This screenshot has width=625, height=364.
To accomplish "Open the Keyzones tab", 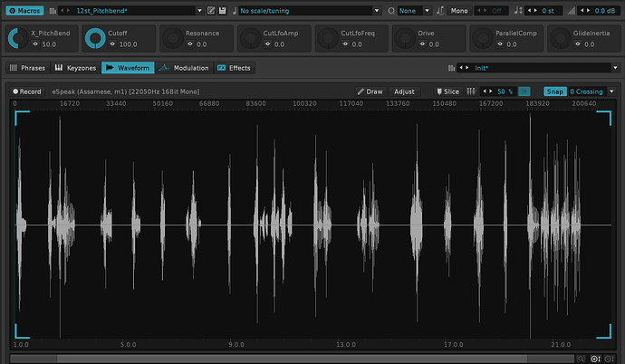I will [76, 68].
